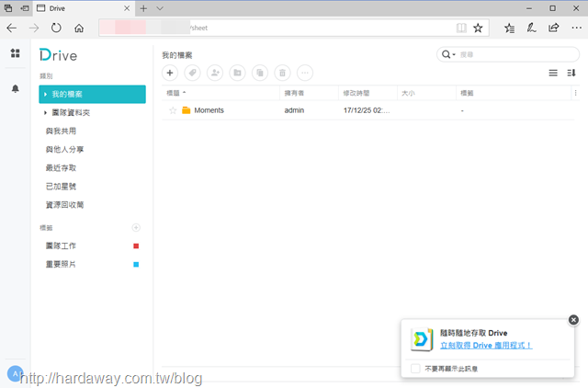Click the admin owner cell

294,110
